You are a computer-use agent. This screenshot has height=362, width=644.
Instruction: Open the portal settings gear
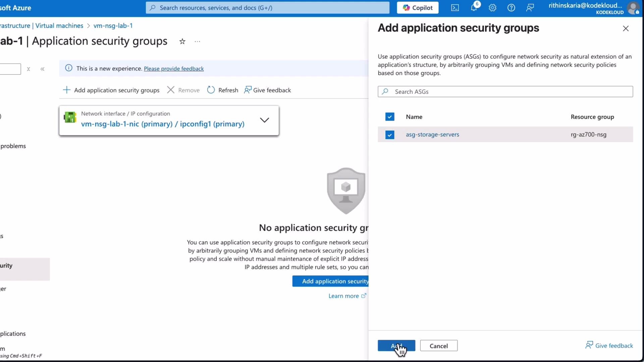pos(492,8)
